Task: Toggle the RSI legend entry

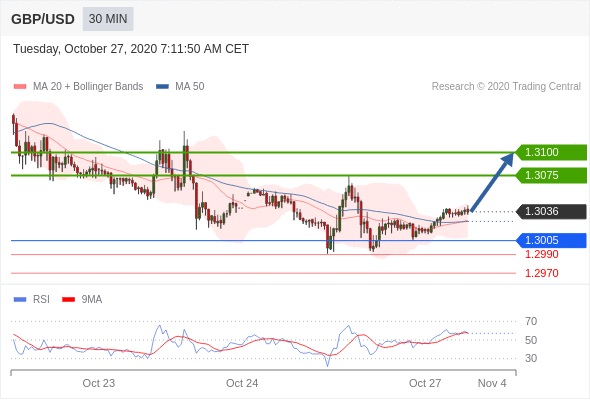Action: click(41, 300)
